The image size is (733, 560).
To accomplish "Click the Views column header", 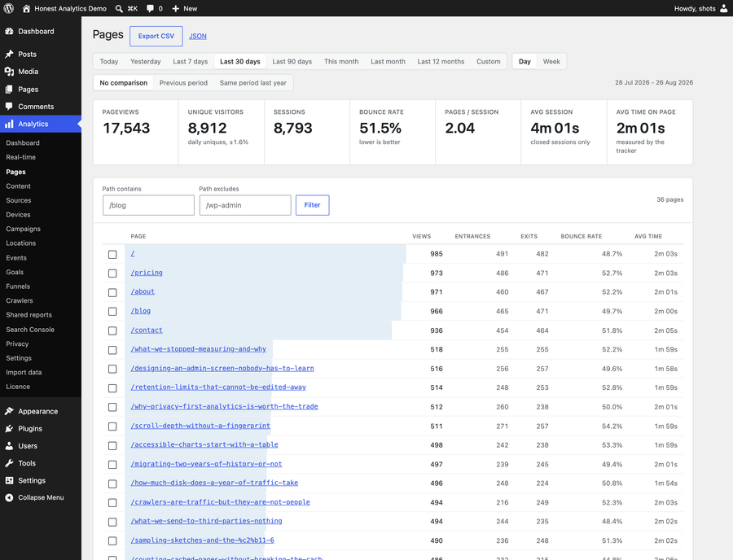I will (x=422, y=236).
